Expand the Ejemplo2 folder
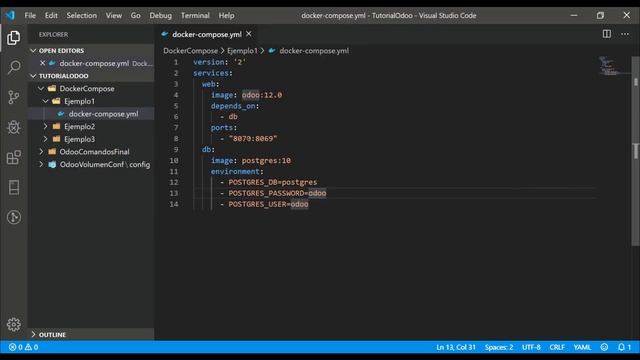The image size is (640, 360). [45, 127]
